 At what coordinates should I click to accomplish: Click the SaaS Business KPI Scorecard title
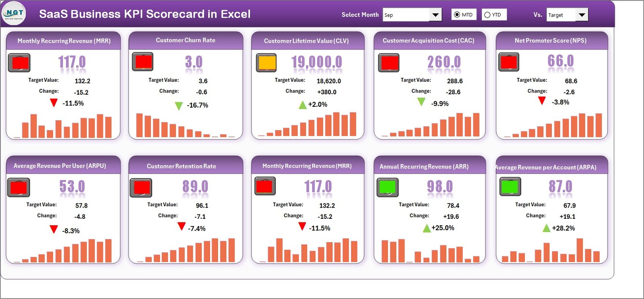144,14
